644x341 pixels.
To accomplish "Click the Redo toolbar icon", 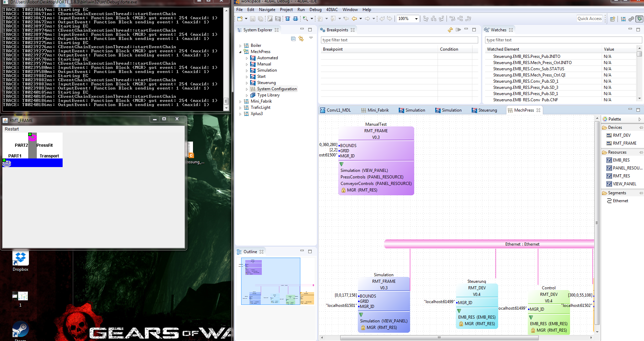I will click(389, 19).
